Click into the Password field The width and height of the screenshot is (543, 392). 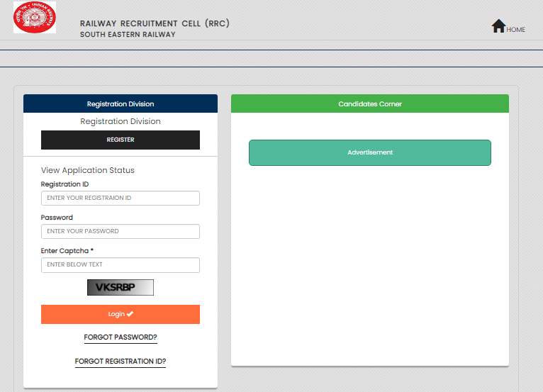[121, 232]
